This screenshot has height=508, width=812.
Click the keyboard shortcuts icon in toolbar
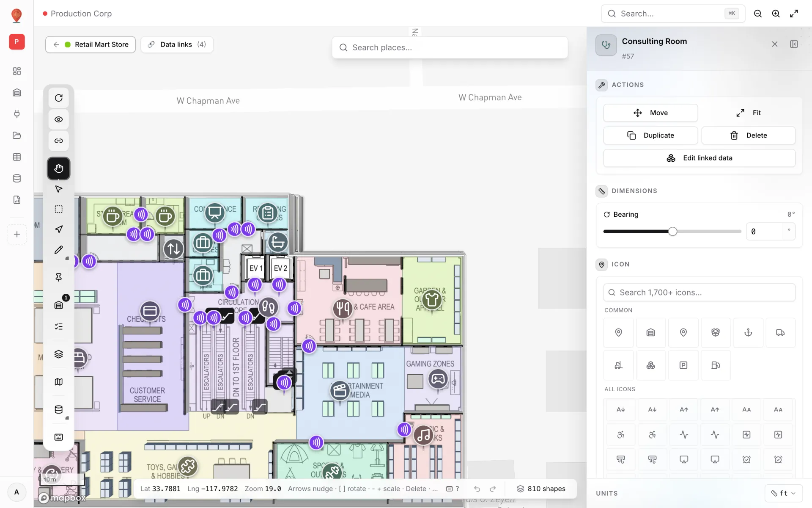59,437
